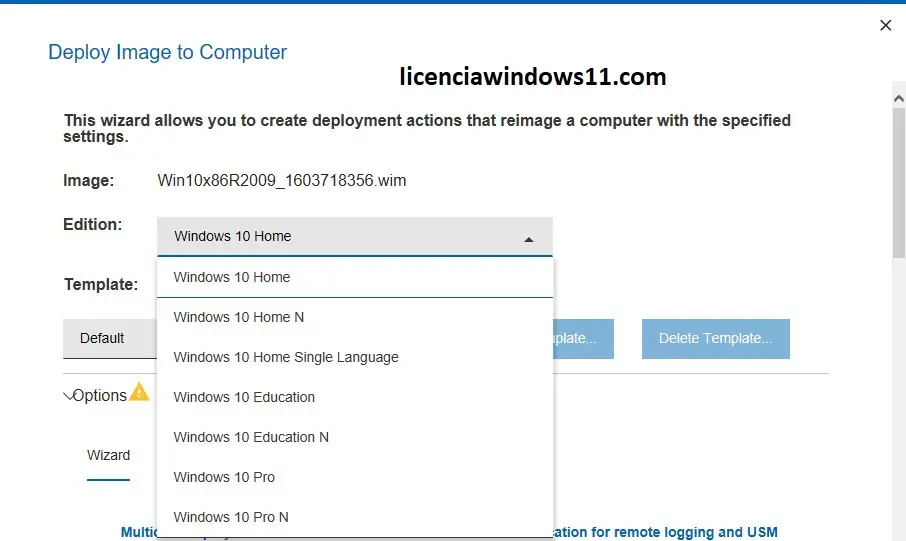Switch to the Wizard tab
Screen dimensions: 906x541
click(109, 455)
